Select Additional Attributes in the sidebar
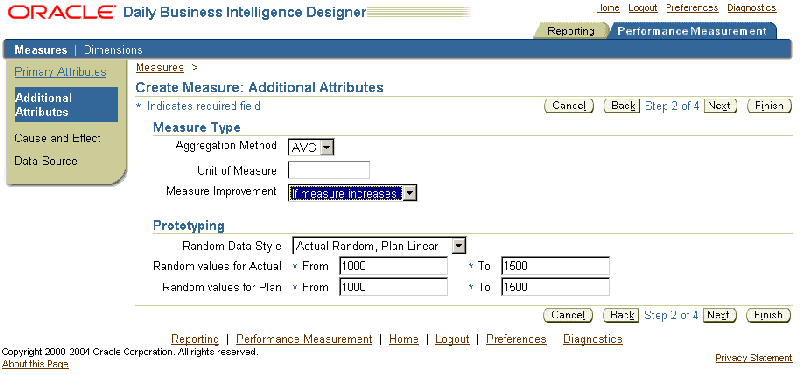Viewport: 800px width, 375px height. 66,105
